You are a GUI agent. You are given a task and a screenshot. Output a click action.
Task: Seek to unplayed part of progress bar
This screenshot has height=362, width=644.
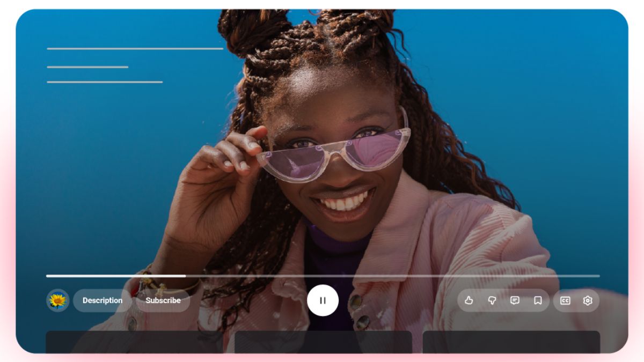[x=392, y=276]
